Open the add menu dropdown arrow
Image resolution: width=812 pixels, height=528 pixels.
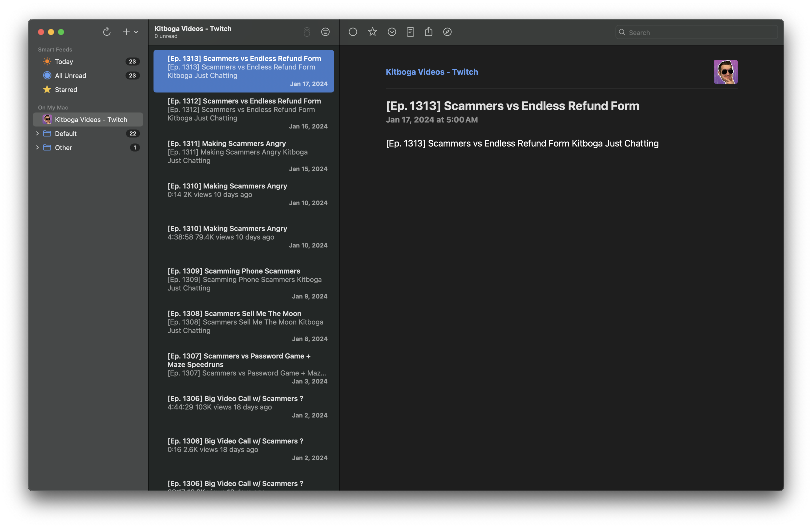point(136,32)
